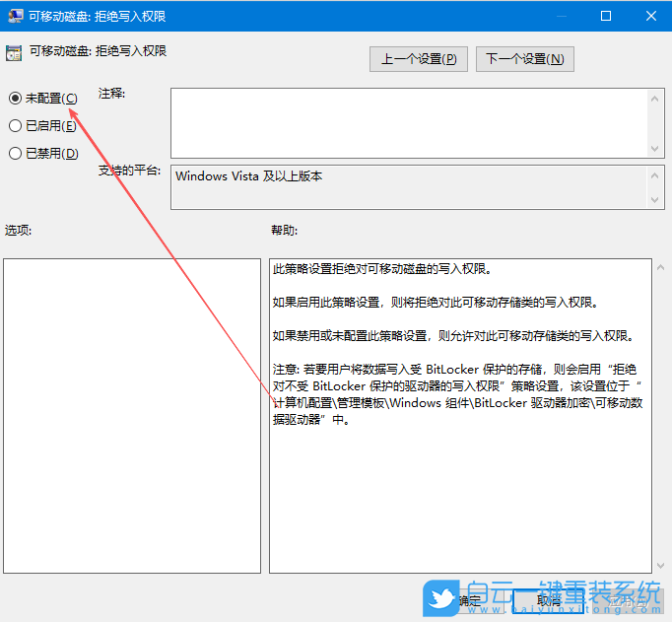Click the '支持的平台:' label
The height and width of the screenshot is (622, 672).
[129, 171]
